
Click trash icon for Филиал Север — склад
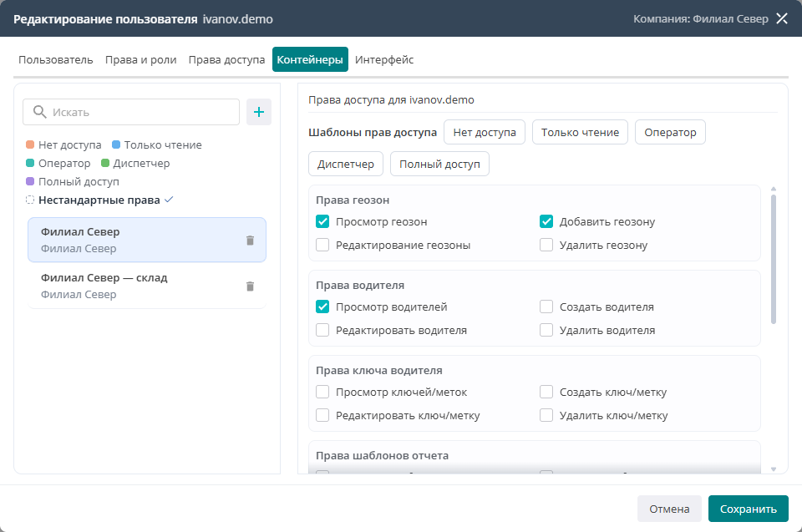(x=250, y=286)
